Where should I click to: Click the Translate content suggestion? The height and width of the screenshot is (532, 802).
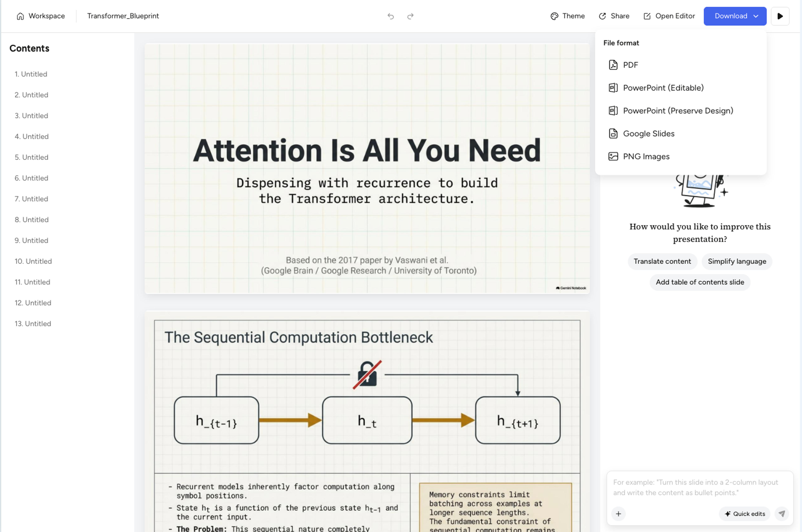662,261
